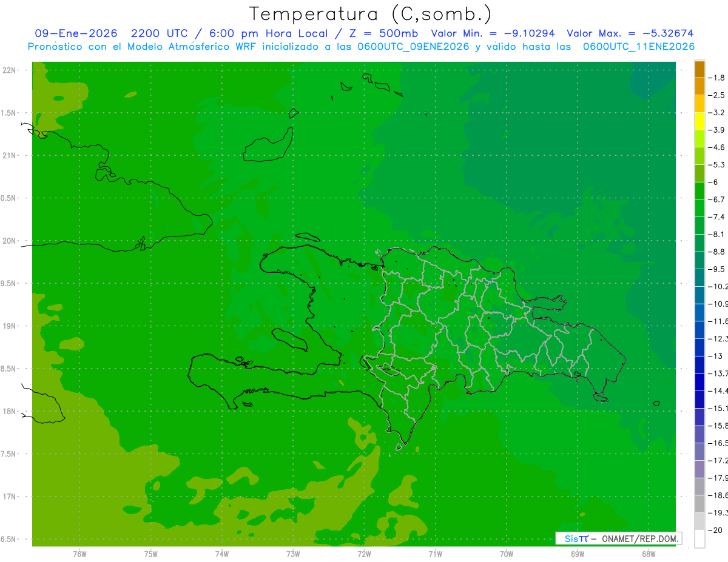
Task: Click the "75W" longitude label
Action: point(151,554)
